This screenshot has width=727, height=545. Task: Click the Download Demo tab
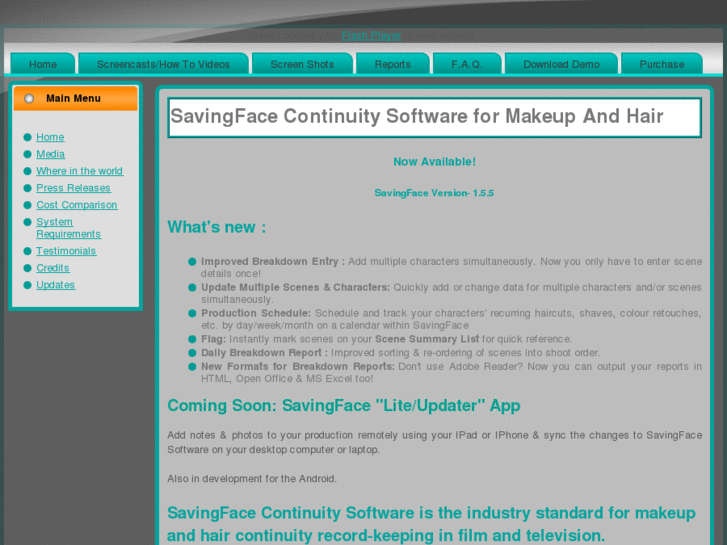coord(561,64)
